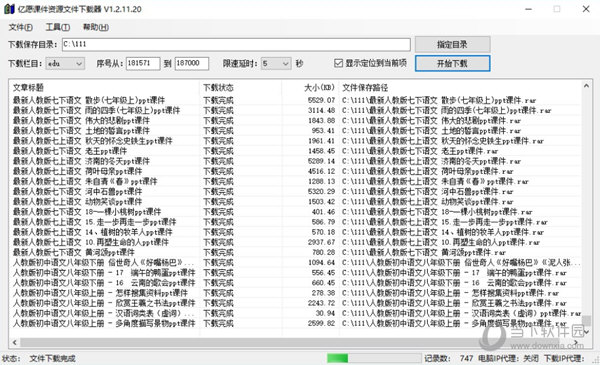Select row 16 云南的歌会ppt课件
Viewport: 600px width, 365px height.
pos(295,283)
